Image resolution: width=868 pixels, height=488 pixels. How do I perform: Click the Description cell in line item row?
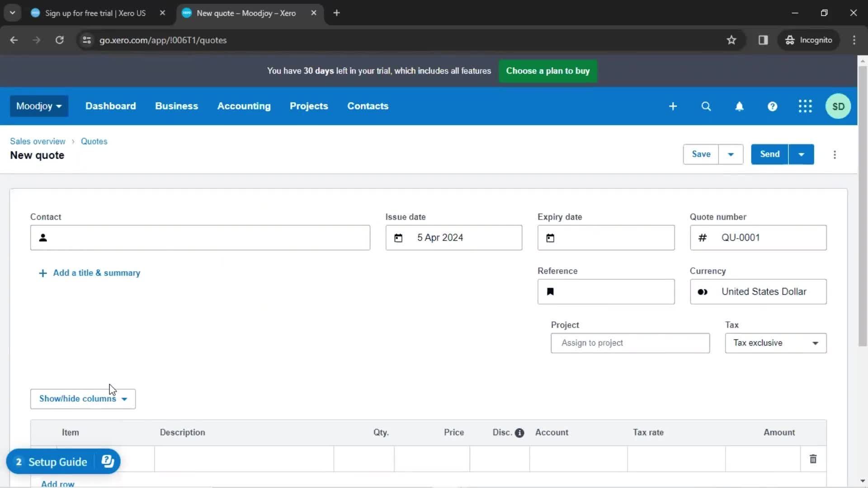coord(244,459)
